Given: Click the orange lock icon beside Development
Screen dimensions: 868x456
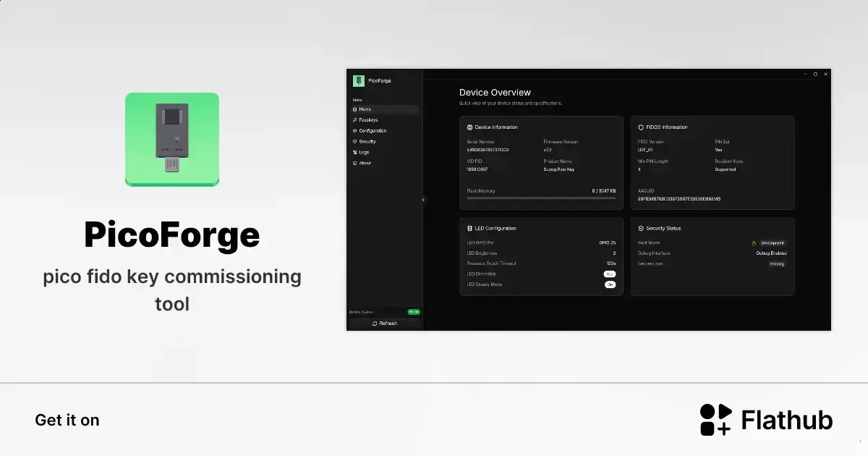Looking at the screenshot, I should [x=753, y=243].
